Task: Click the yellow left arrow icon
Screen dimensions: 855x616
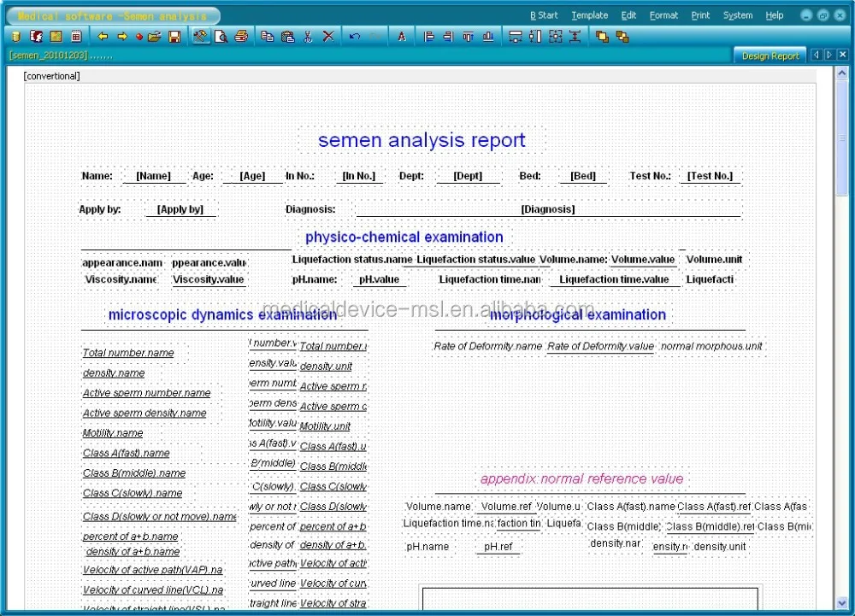Action: coord(103,37)
